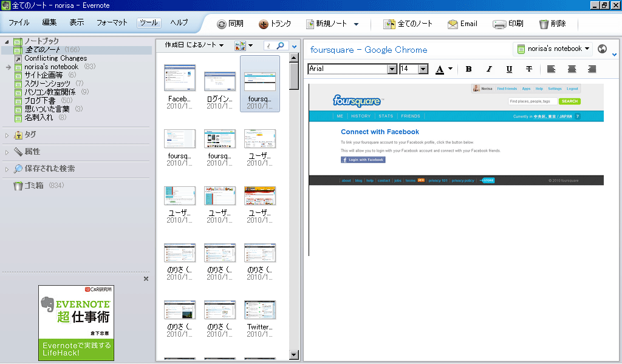Open the Arial font dropdown
The height and width of the screenshot is (364, 622).
point(392,69)
